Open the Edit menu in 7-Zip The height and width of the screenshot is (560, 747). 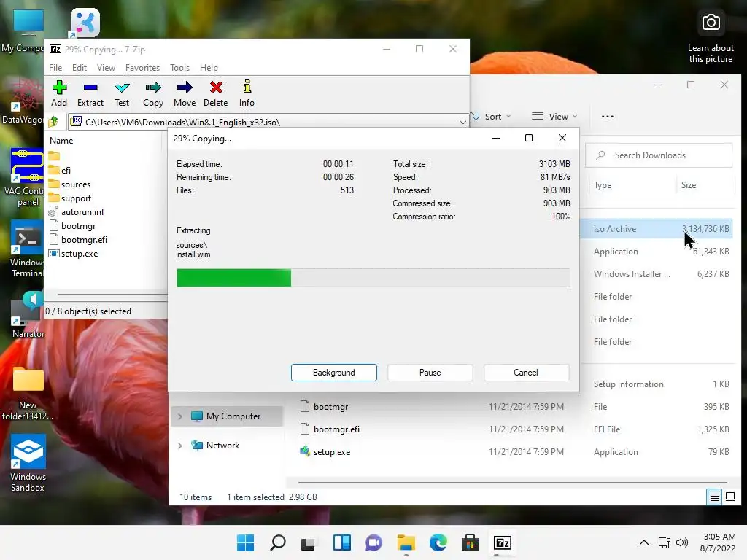point(79,68)
